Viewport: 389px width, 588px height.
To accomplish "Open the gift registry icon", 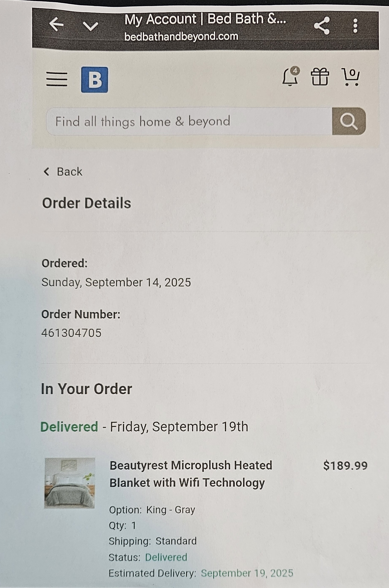I will pyautogui.click(x=320, y=77).
